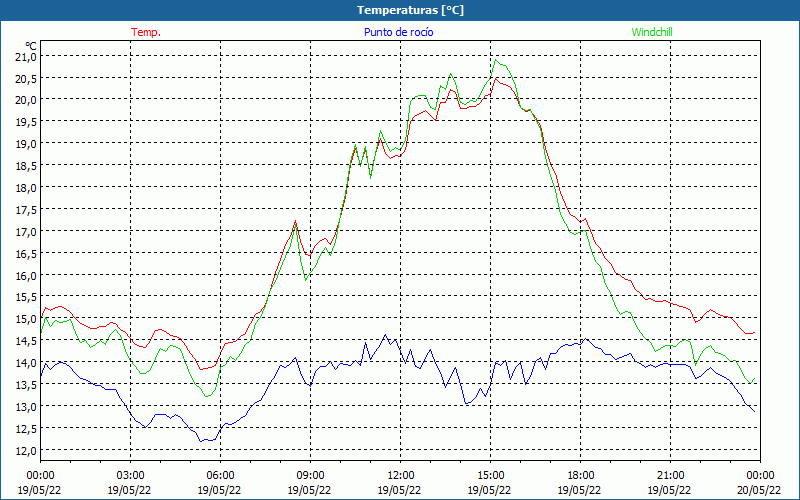
Task: Click the 12:00 time axis label
Action: click(x=401, y=476)
